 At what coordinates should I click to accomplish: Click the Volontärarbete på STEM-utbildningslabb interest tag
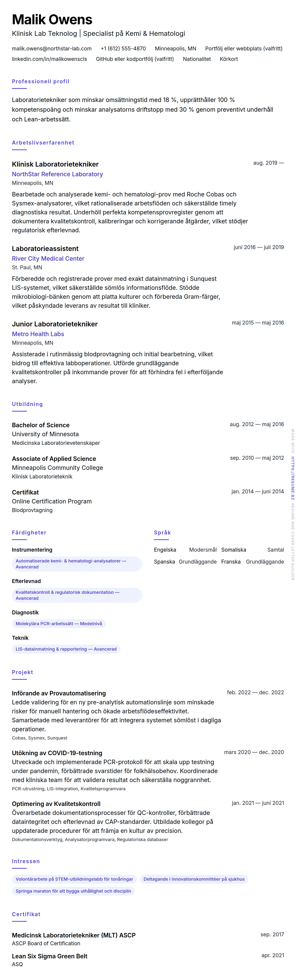point(74,879)
